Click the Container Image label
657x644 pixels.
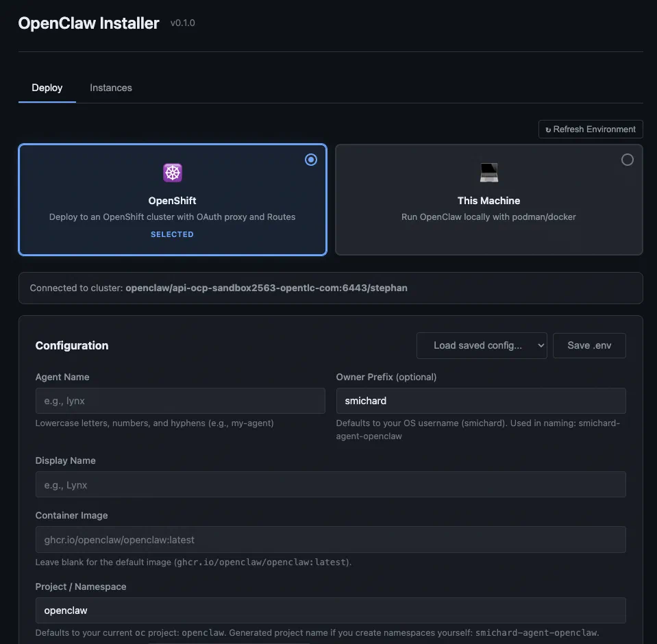pos(71,515)
